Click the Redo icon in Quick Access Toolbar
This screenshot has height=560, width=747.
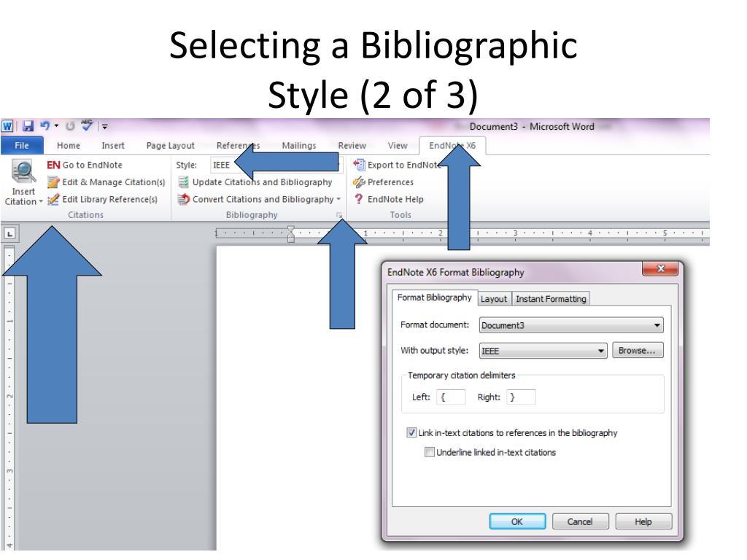click(x=70, y=126)
